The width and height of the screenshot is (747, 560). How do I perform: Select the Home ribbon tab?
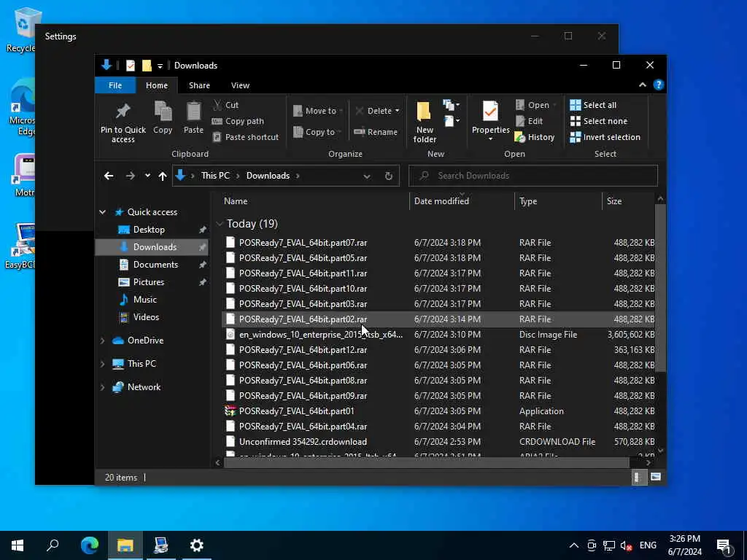click(157, 85)
